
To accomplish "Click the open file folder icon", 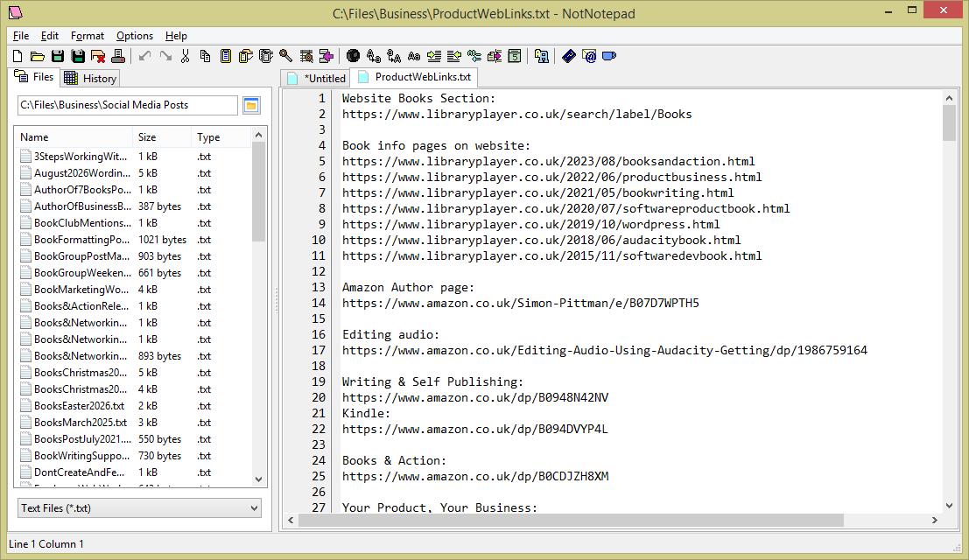I will click(38, 56).
